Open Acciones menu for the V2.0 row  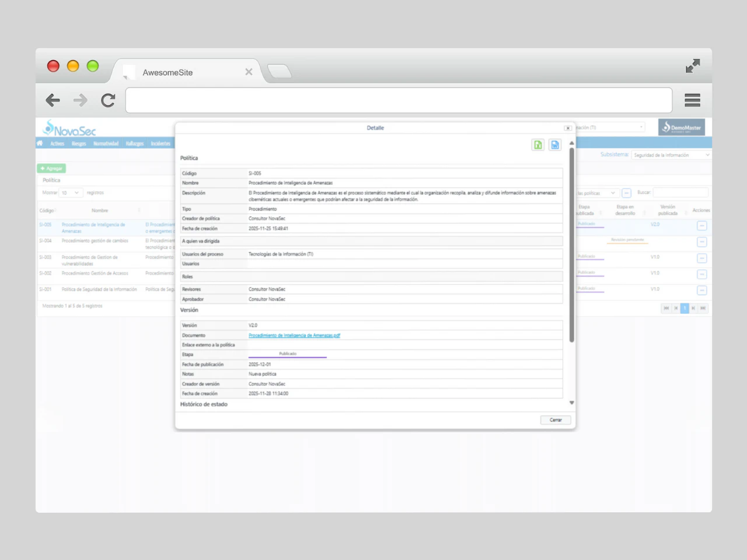click(x=702, y=225)
